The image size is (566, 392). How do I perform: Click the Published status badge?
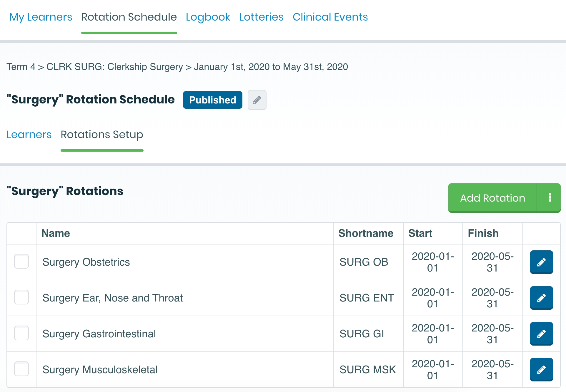[x=212, y=100]
